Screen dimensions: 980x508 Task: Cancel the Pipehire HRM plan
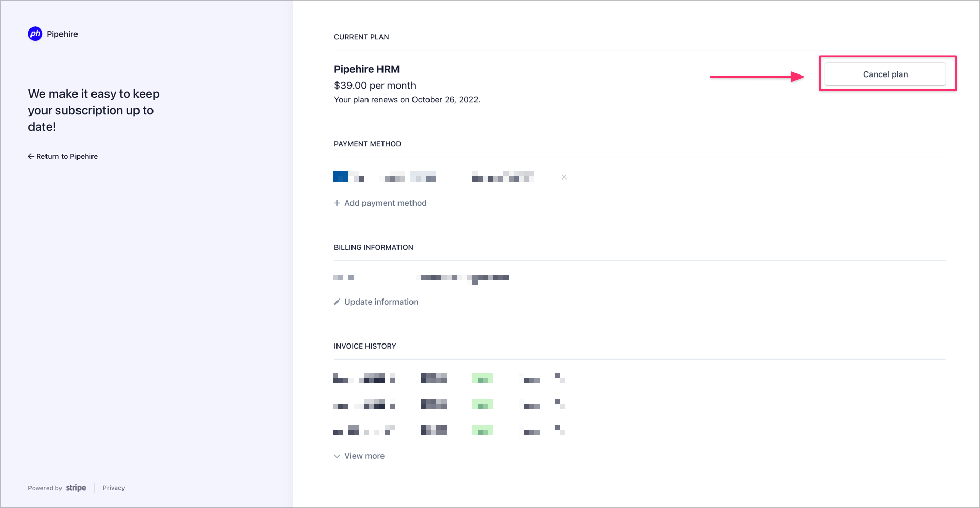coord(885,74)
